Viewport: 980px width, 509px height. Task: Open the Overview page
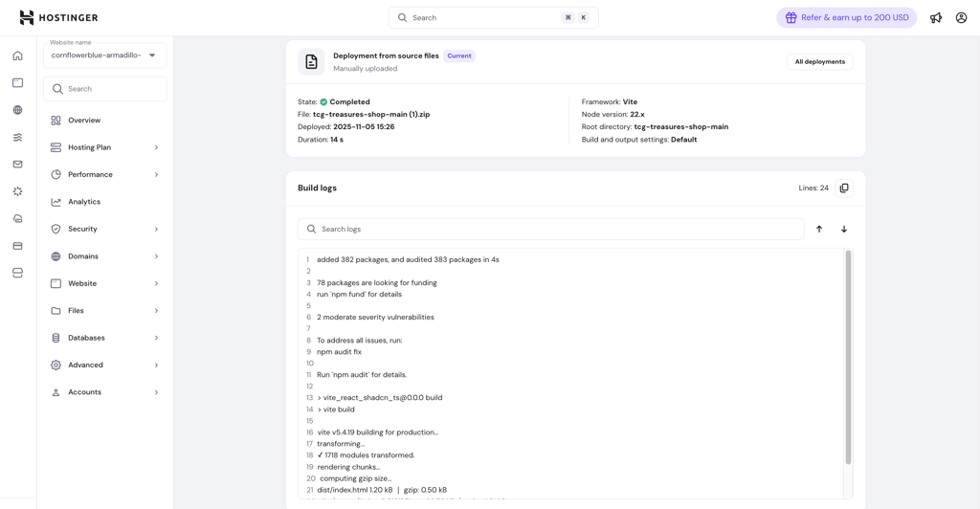[84, 121]
